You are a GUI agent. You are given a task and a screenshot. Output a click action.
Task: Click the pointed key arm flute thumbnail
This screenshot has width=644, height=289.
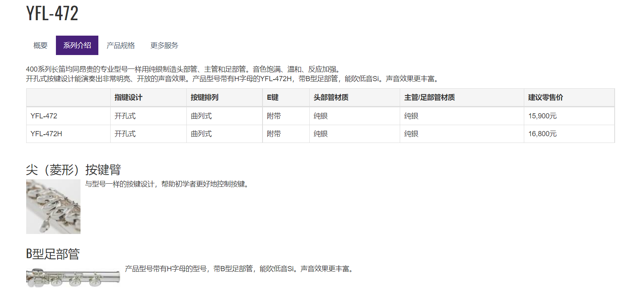click(53, 207)
